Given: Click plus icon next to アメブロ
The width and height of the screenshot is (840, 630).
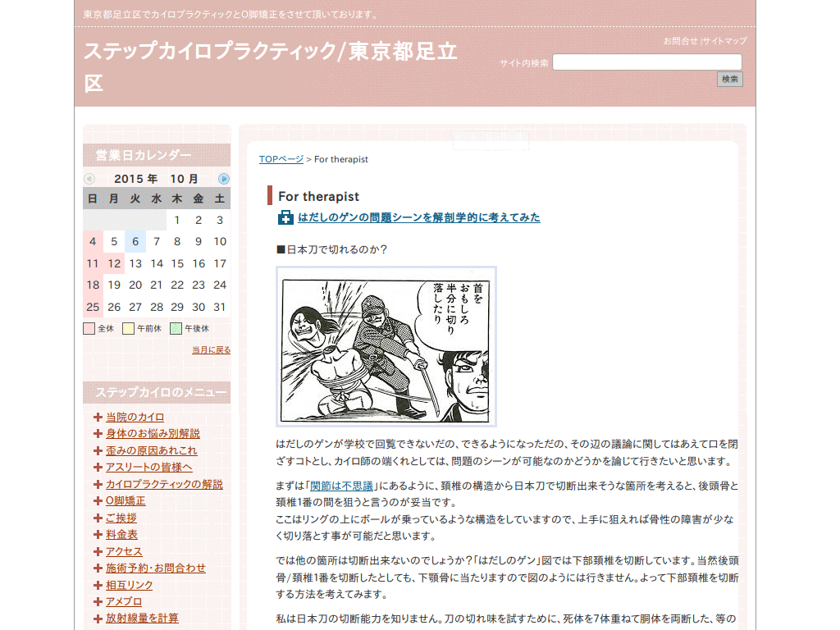Looking at the screenshot, I should 98,601.
